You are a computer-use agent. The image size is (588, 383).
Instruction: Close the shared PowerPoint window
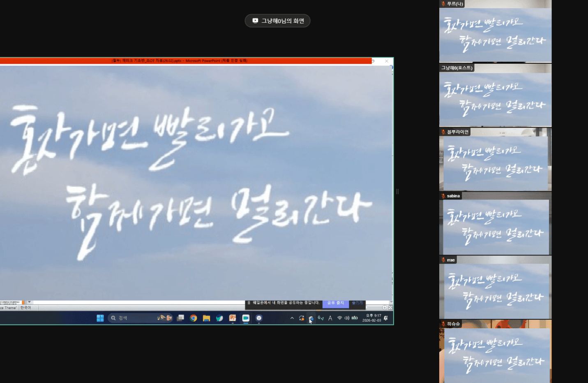click(x=387, y=61)
